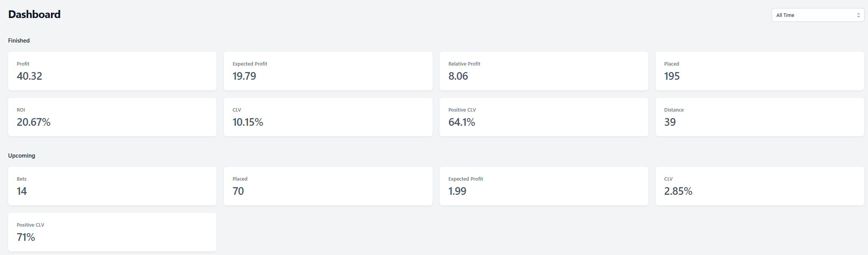Open the Relative Profit 8.06 card
Viewport: 868px width, 255px height.
click(544, 71)
